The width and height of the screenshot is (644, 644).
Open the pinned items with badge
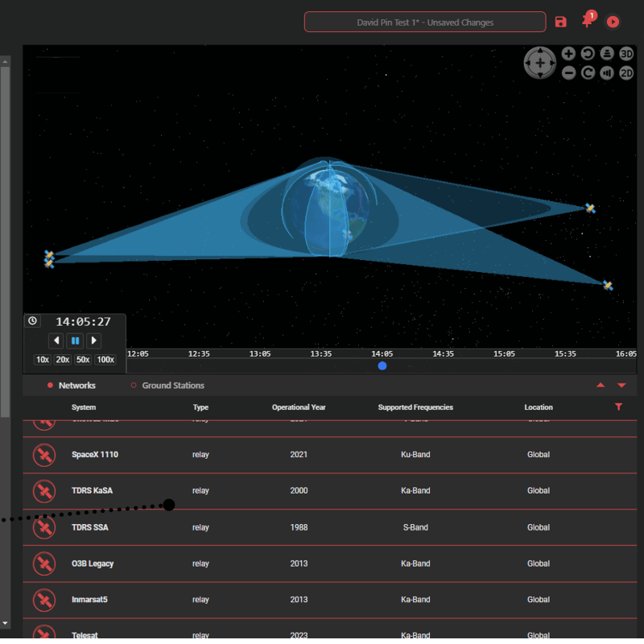[x=588, y=21]
